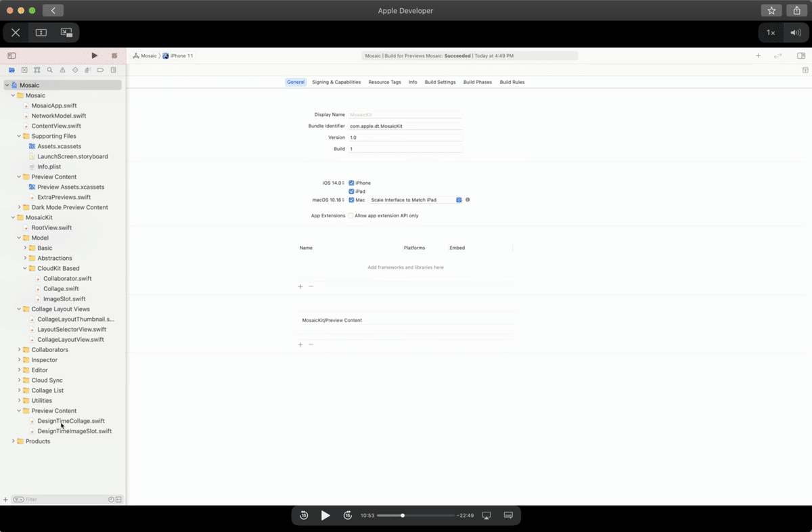
Task: Open the General tab
Action: tap(296, 82)
